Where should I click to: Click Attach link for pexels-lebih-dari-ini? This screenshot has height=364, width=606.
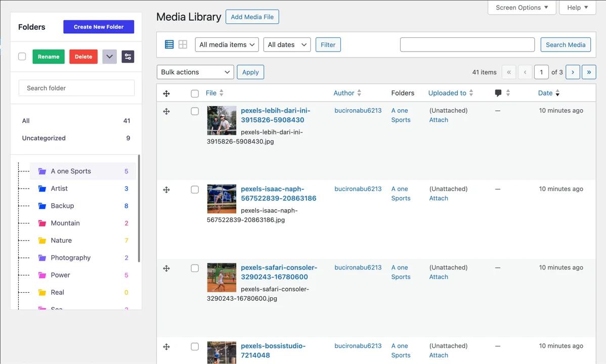click(x=439, y=120)
